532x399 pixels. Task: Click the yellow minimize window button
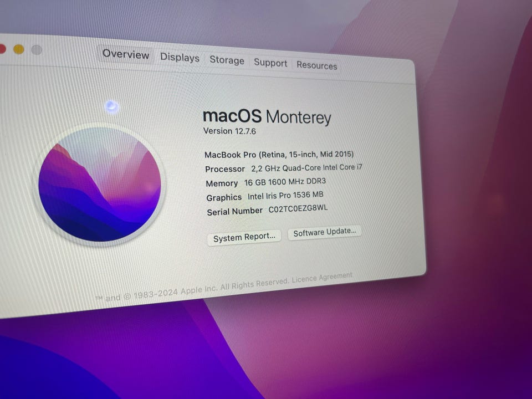coord(19,49)
